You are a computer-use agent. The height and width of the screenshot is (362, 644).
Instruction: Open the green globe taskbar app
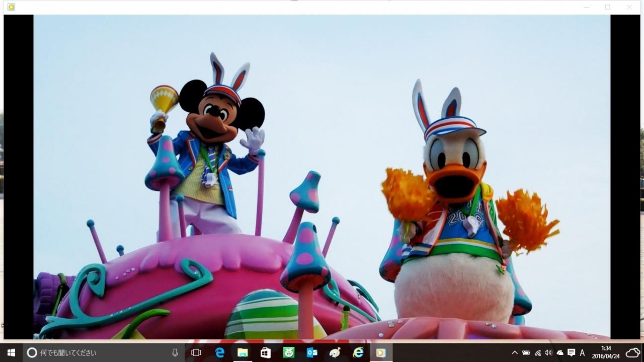289,353
